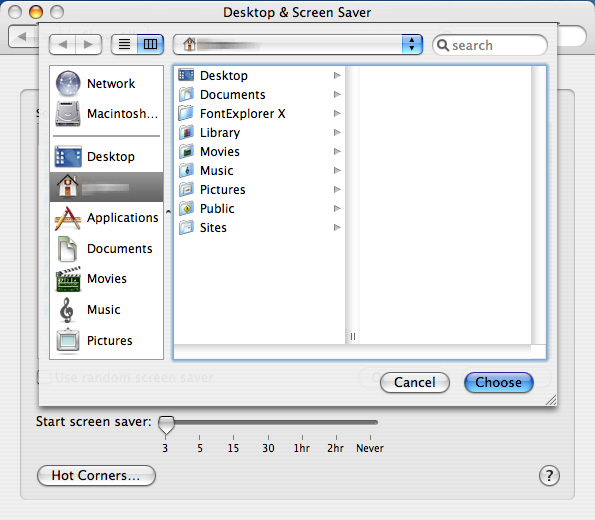Viewport: 595px width, 520px height.
Task: Go back with the left arrow button
Action: 63,44
